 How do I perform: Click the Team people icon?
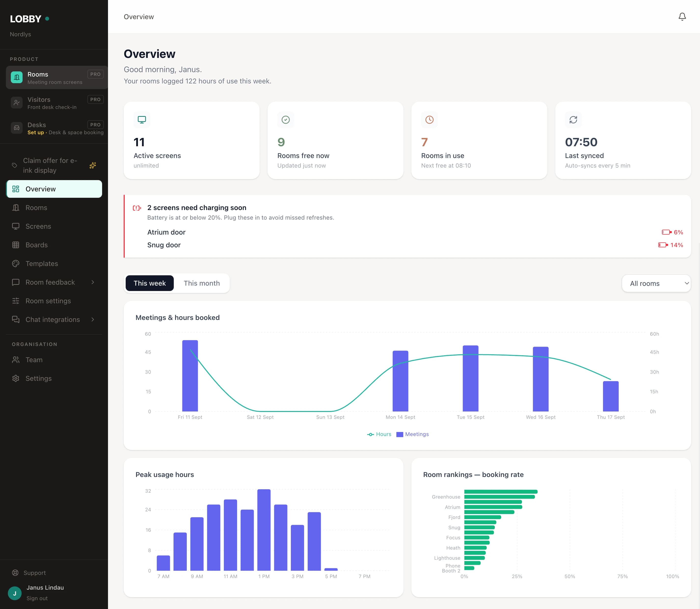coord(16,360)
